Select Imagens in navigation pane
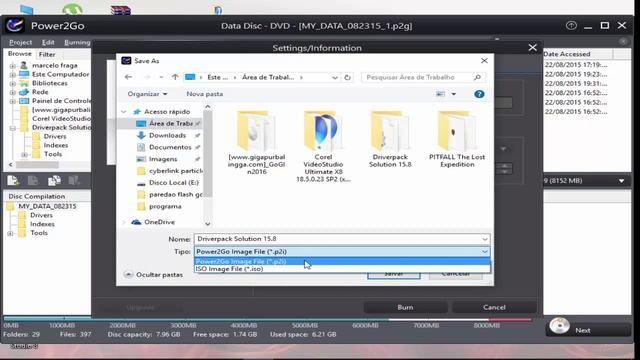This screenshot has height=360, width=640. pyautogui.click(x=162, y=159)
